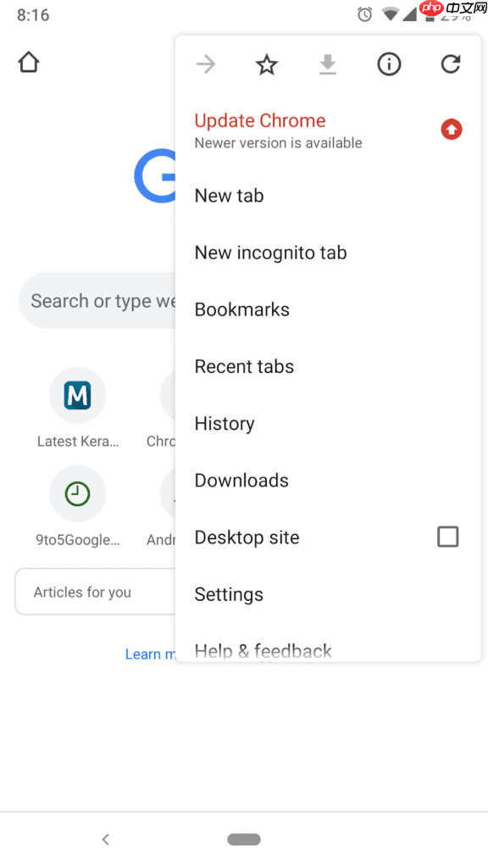The height and width of the screenshot is (868, 488).
Task: Click the forward navigation arrow
Action: click(206, 64)
